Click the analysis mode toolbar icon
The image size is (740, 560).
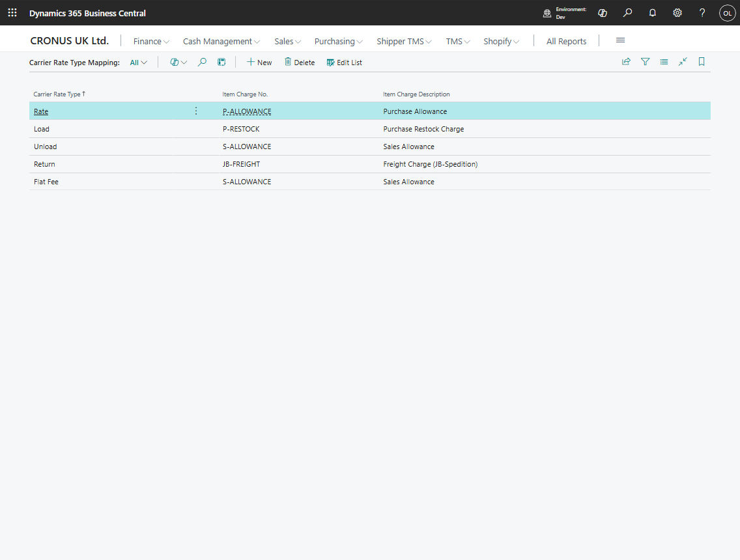point(221,63)
